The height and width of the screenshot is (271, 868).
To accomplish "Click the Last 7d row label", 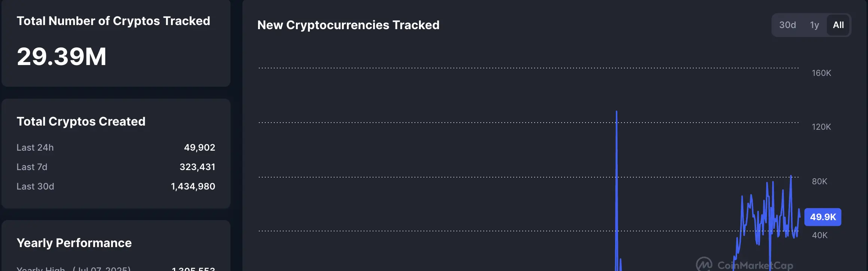I will click(32, 167).
